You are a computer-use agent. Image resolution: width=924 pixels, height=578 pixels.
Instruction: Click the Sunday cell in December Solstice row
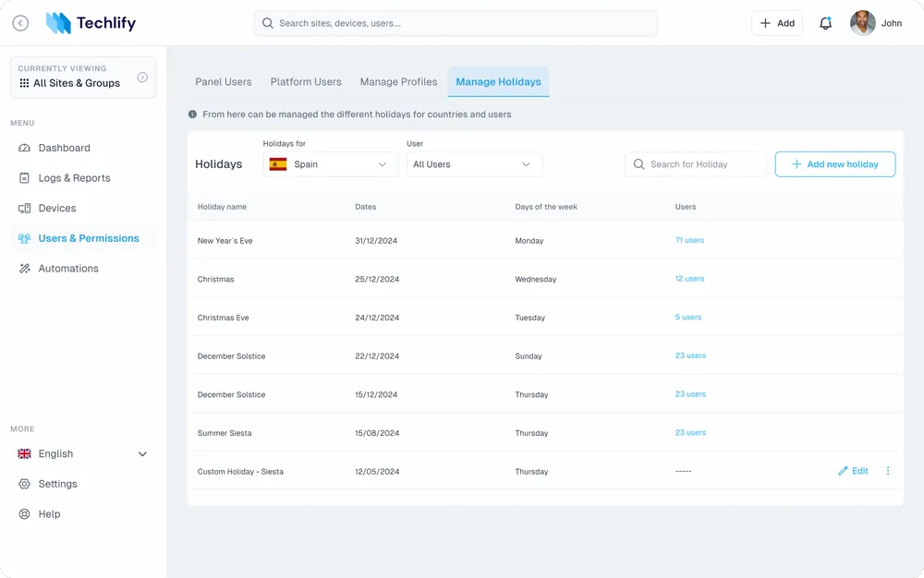click(x=529, y=356)
